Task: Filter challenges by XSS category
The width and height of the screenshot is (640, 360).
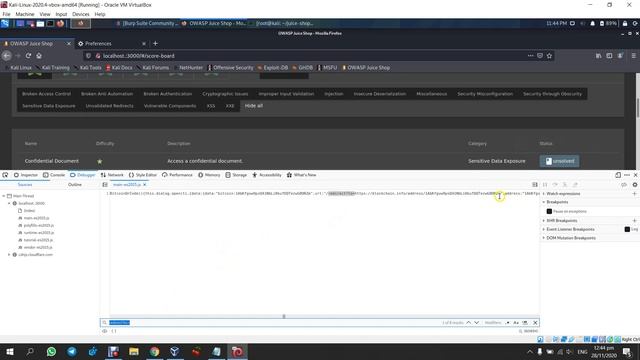Action: point(211,106)
